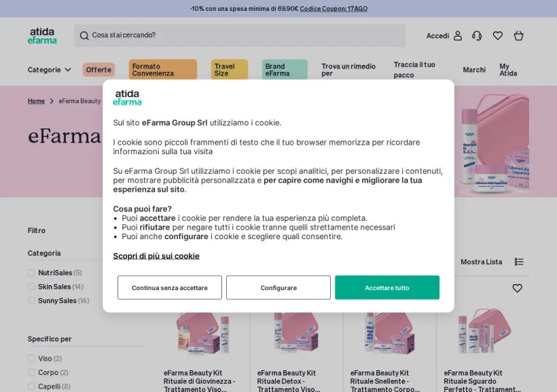Open the wishlist heart in header
Image resolution: width=557 pixels, height=392 pixels.
pyautogui.click(x=498, y=35)
